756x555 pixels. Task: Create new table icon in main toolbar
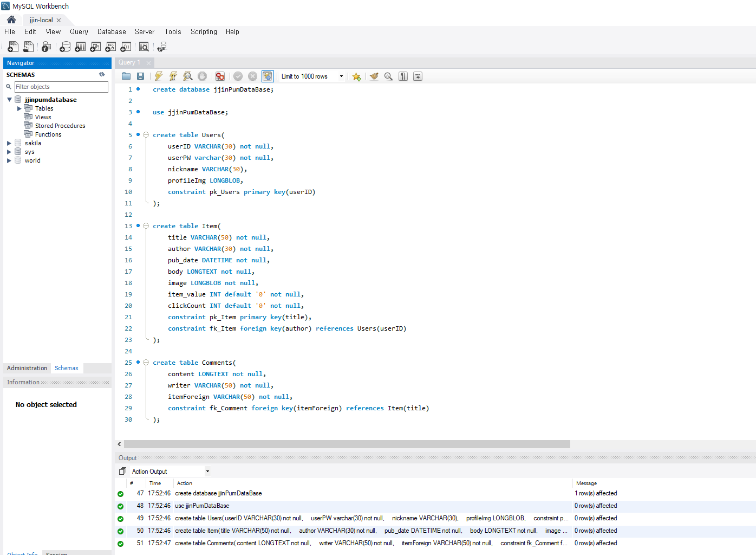click(80, 47)
